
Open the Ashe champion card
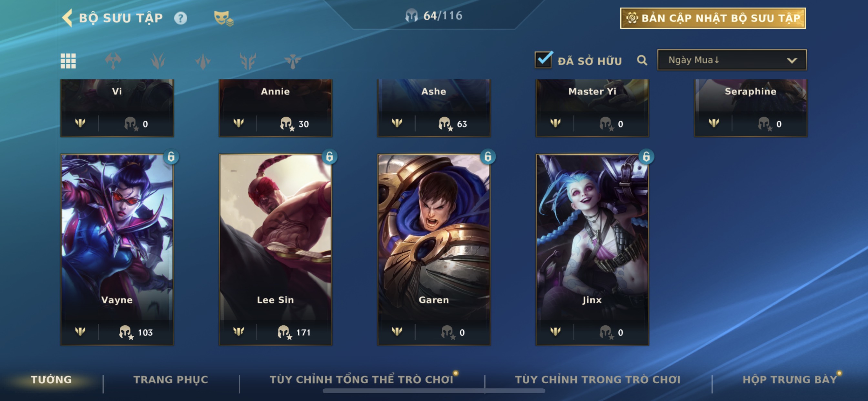point(434,108)
